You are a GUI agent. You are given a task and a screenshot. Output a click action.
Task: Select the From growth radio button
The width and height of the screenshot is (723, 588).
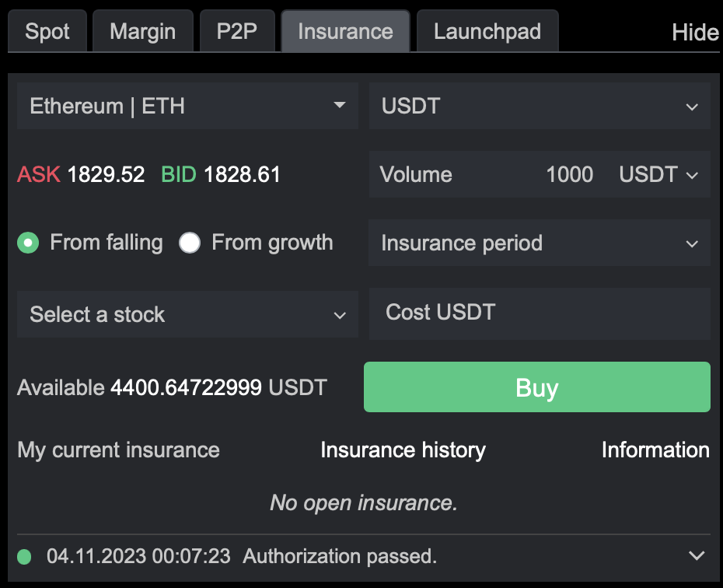coord(190,243)
